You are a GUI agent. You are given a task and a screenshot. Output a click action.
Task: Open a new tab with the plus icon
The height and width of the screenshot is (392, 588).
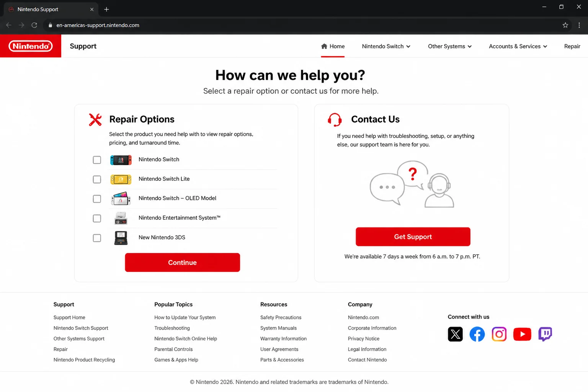(106, 9)
